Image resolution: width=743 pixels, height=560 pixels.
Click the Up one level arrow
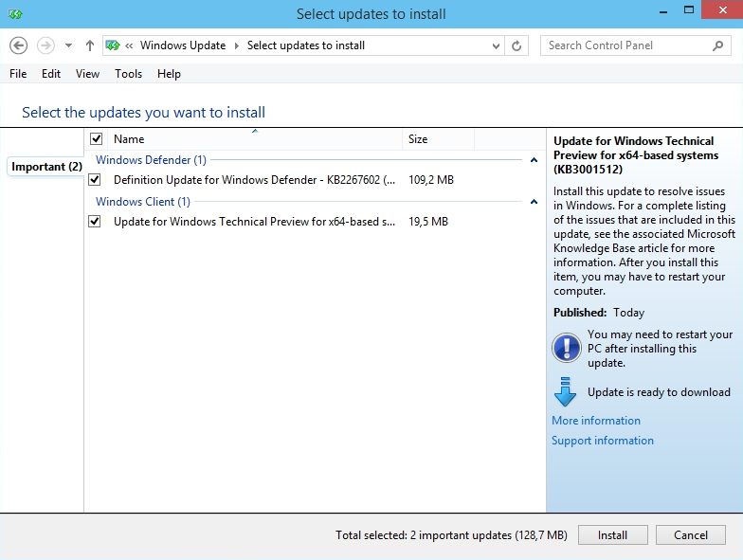(x=90, y=45)
